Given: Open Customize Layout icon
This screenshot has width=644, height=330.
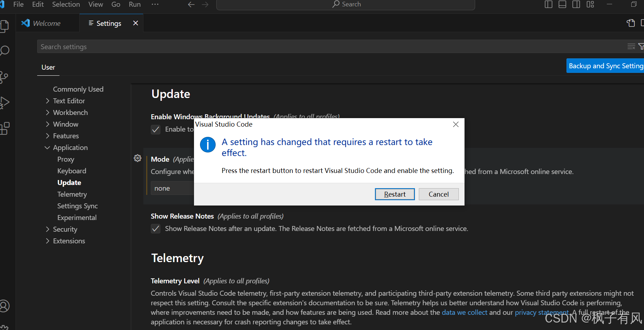Looking at the screenshot, I should [x=590, y=4].
